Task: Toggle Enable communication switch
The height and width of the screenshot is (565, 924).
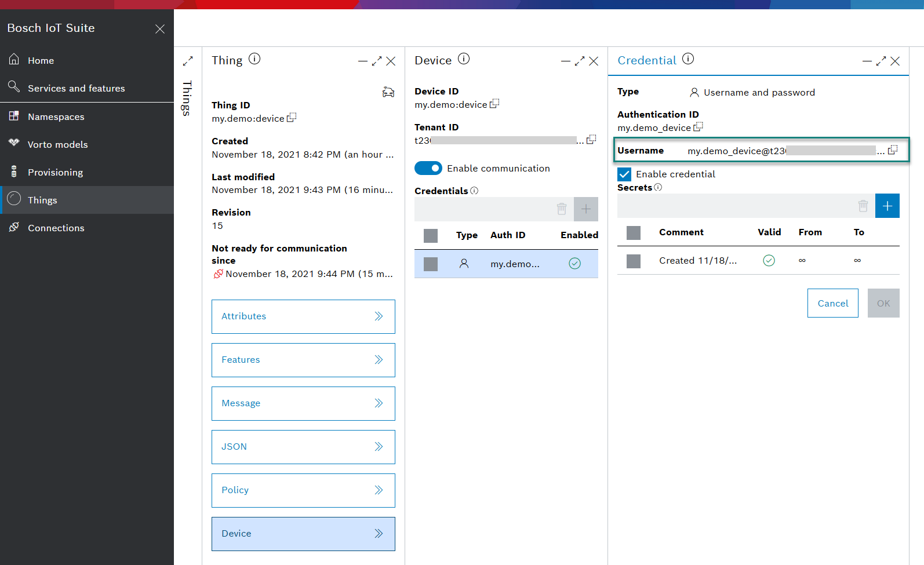Action: pyautogui.click(x=428, y=168)
